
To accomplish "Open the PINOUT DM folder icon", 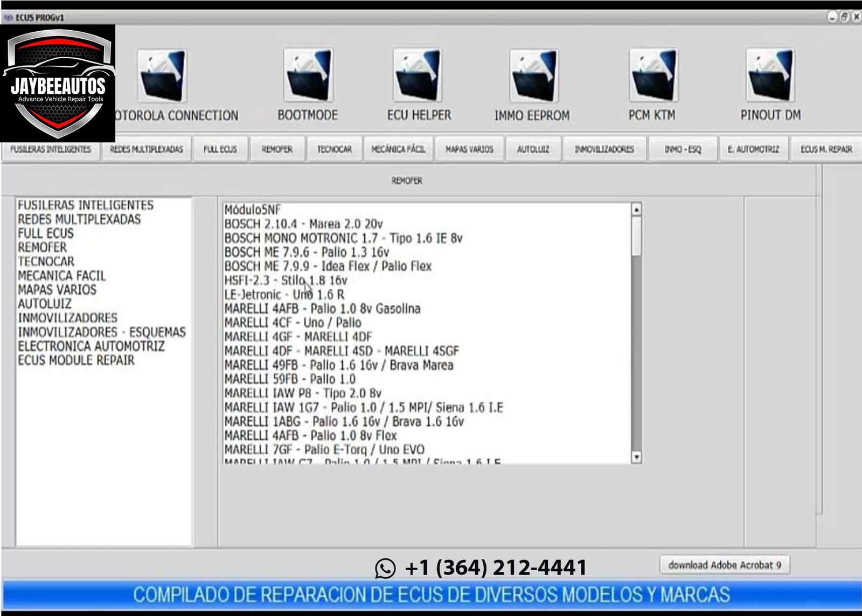I will pyautogui.click(x=770, y=75).
